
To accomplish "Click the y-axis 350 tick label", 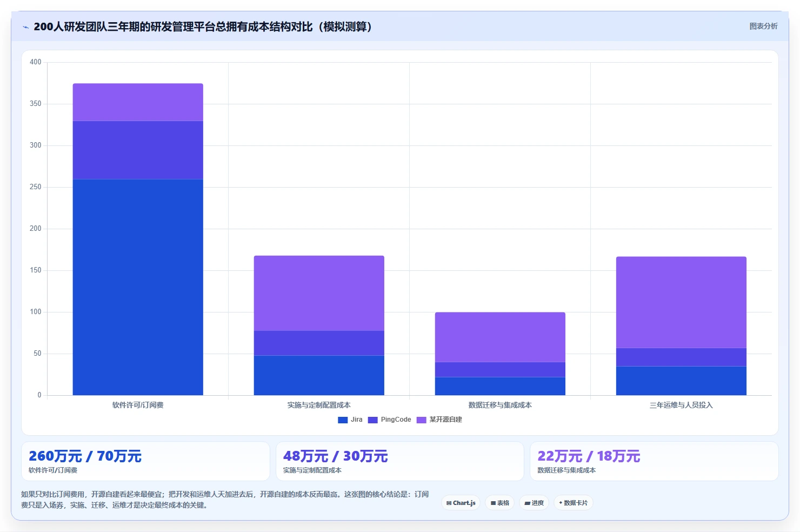I will coord(36,104).
